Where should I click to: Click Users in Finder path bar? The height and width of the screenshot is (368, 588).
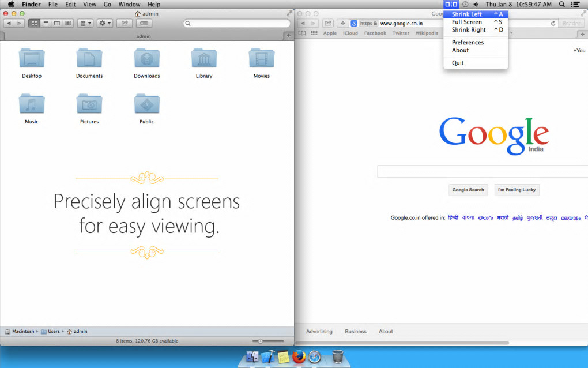point(50,331)
